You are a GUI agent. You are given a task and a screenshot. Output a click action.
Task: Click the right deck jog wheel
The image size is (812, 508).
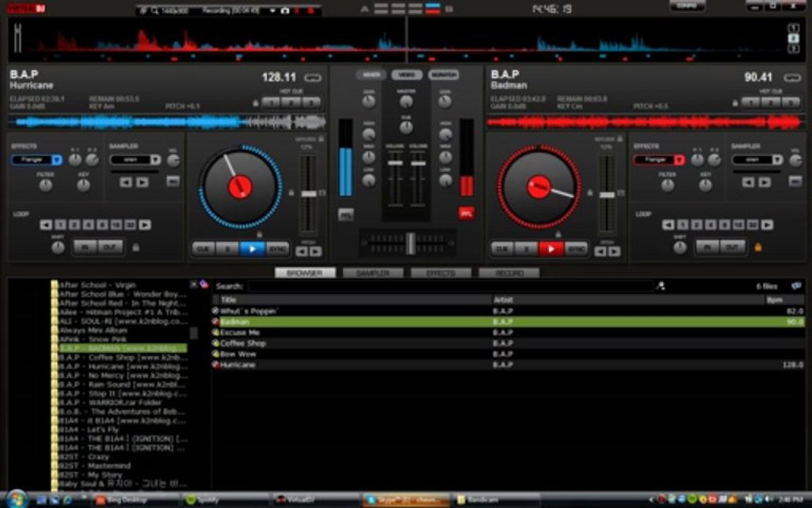(539, 187)
